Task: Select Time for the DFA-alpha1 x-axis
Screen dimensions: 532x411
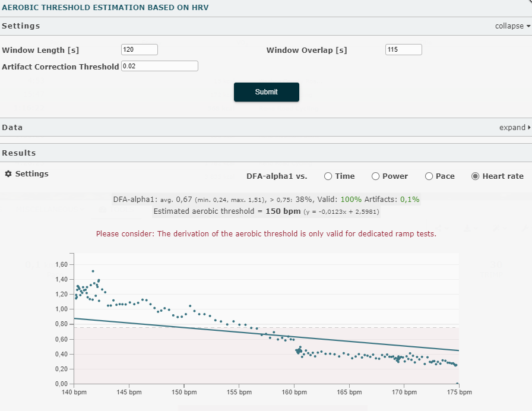Action: [x=327, y=176]
